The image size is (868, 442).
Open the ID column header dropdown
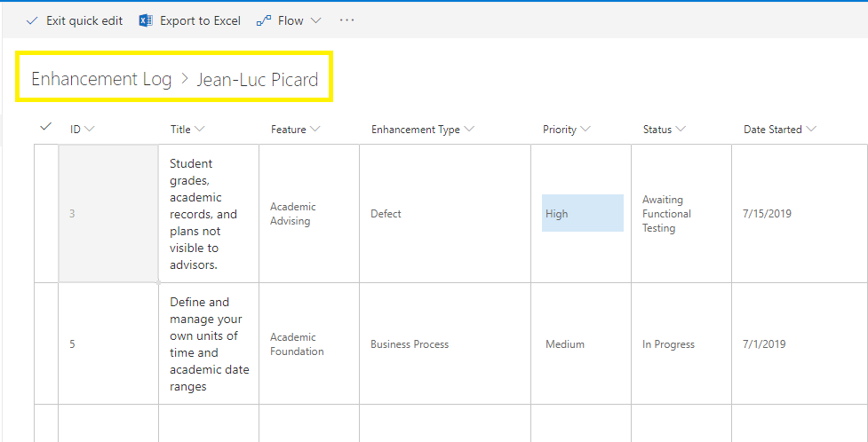pos(82,130)
